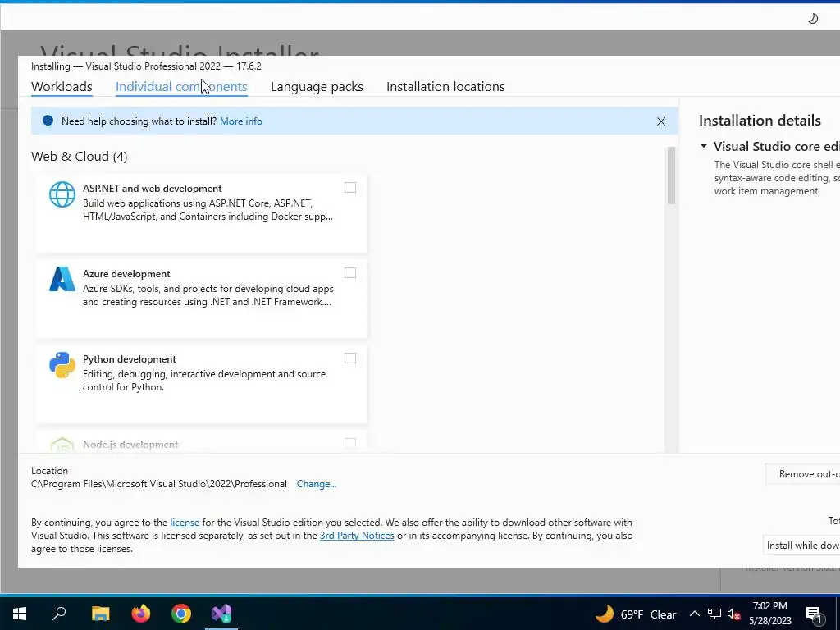Click the Remove out-of-support components button
Viewport: 840px width, 630px height.
click(x=803, y=473)
